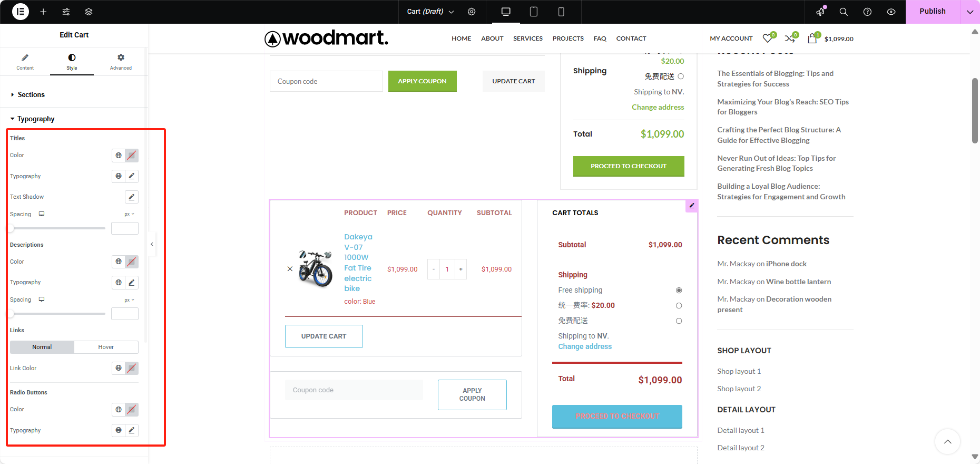The image size is (980, 464).
Task: Click the Publish button
Action: (x=932, y=12)
